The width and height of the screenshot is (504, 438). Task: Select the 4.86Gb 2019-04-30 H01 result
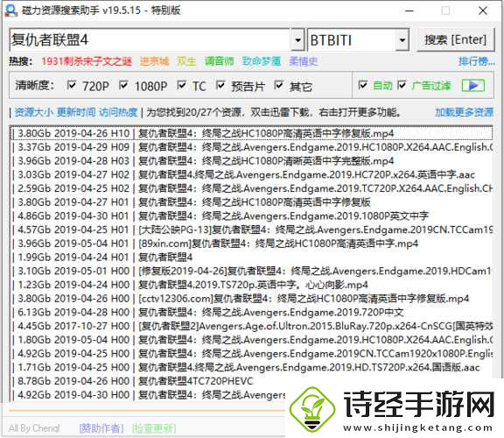click(x=252, y=216)
